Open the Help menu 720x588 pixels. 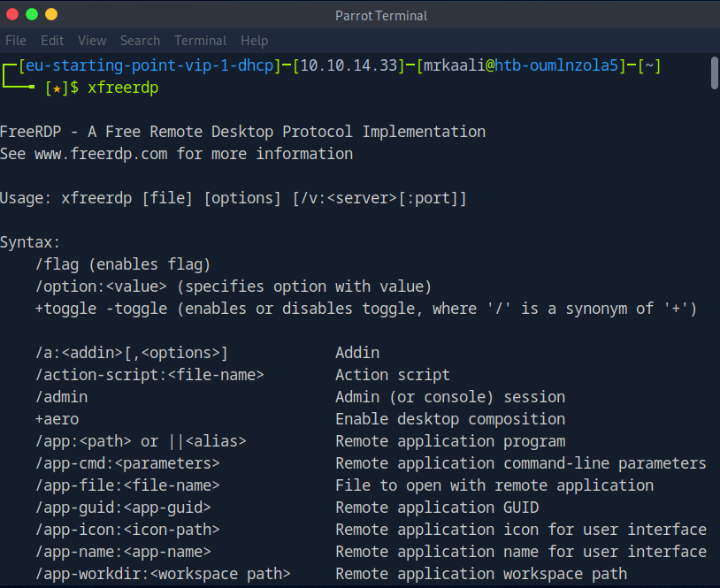coord(254,41)
